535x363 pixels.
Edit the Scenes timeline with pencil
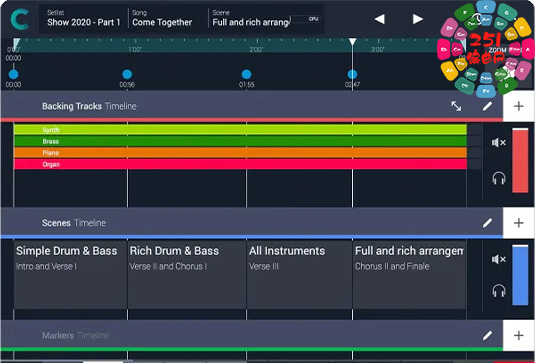click(x=487, y=223)
